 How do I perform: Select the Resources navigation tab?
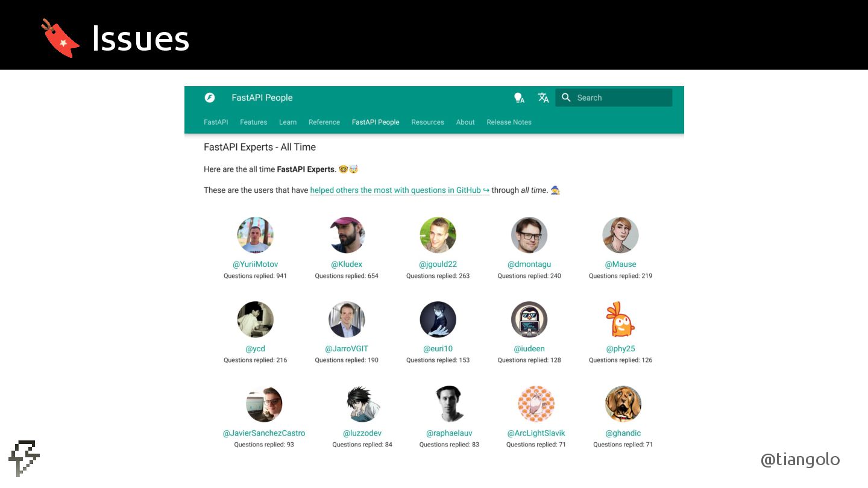point(427,122)
